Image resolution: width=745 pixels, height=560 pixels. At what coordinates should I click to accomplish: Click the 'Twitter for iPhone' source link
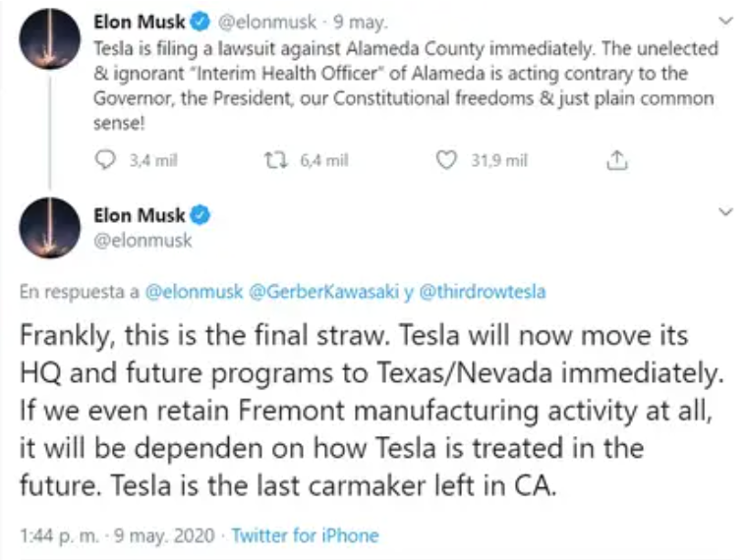[x=306, y=535]
